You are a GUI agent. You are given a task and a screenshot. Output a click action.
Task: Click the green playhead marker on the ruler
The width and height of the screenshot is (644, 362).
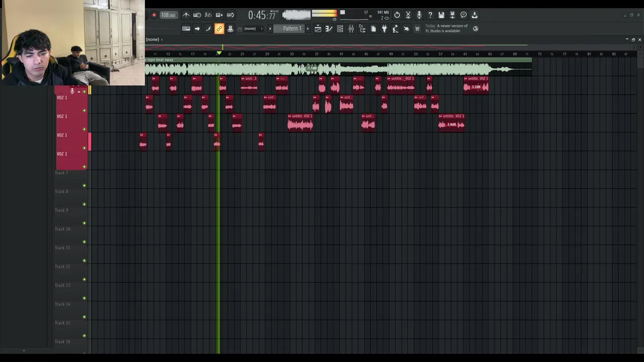[x=219, y=53]
